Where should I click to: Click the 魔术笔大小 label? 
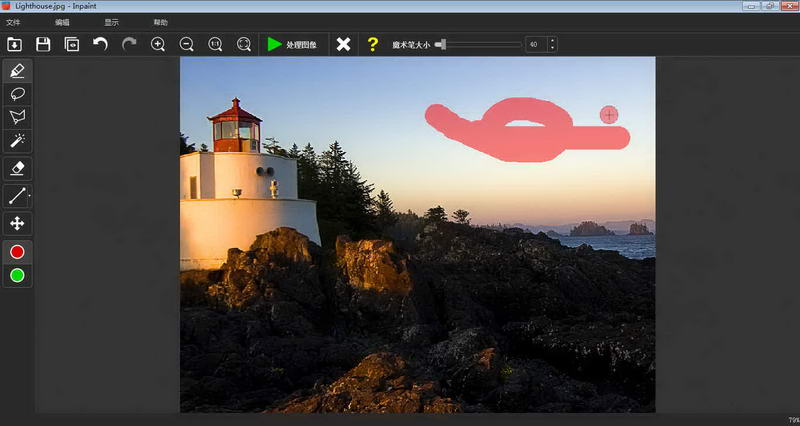(x=411, y=45)
